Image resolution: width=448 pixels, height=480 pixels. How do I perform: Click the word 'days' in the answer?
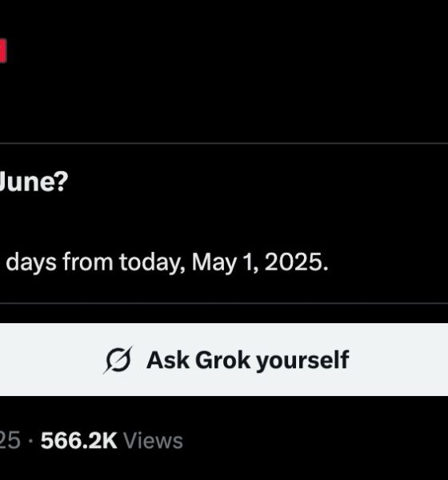31,263
